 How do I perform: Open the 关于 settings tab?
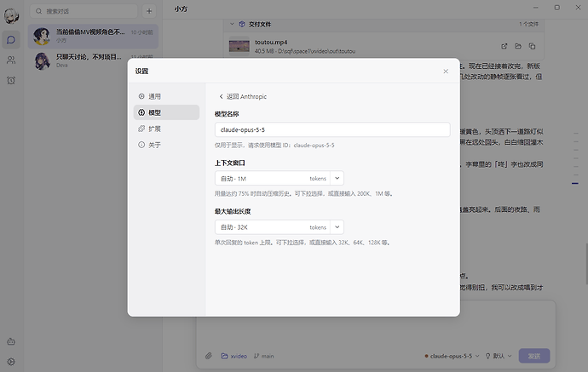pyautogui.click(x=166, y=145)
